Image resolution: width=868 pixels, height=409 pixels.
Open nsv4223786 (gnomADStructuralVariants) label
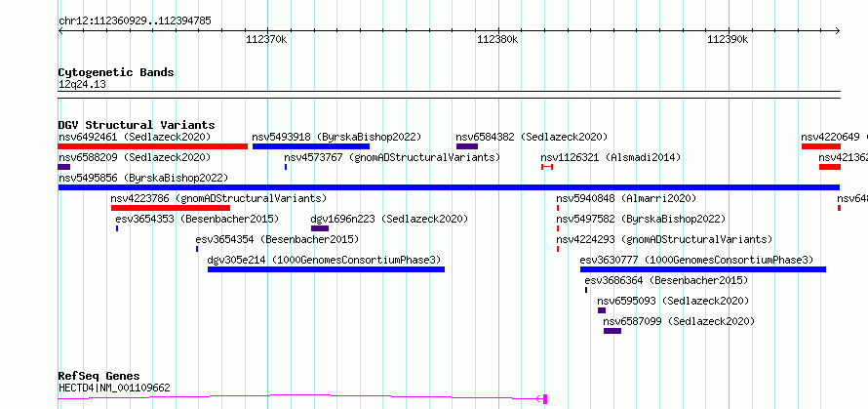tap(218, 198)
